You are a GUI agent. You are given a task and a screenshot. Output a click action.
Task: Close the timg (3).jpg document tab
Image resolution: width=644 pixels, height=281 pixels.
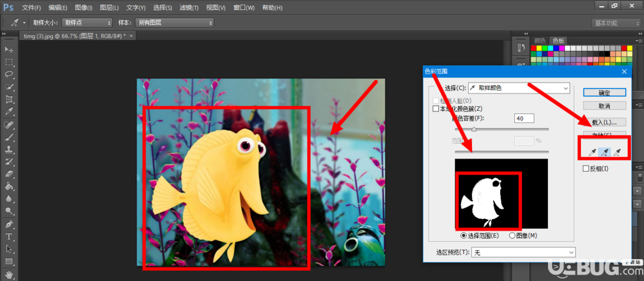point(132,36)
